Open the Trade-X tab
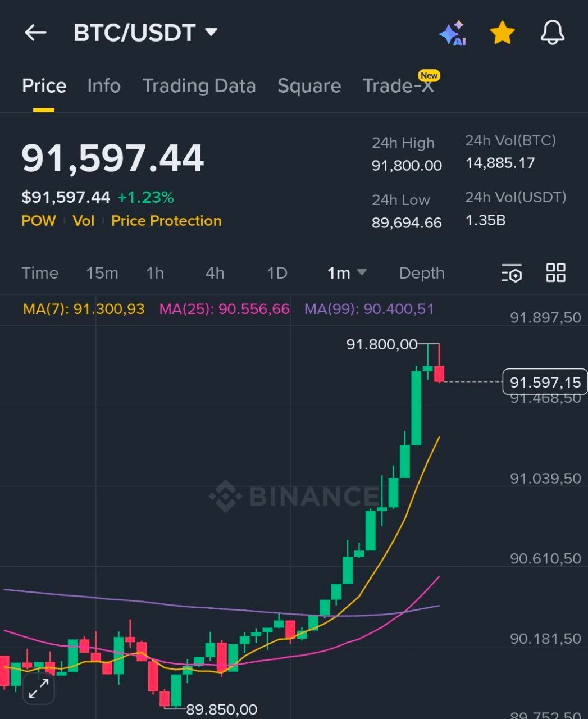The image size is (588, 719). (x=399, y=86)
